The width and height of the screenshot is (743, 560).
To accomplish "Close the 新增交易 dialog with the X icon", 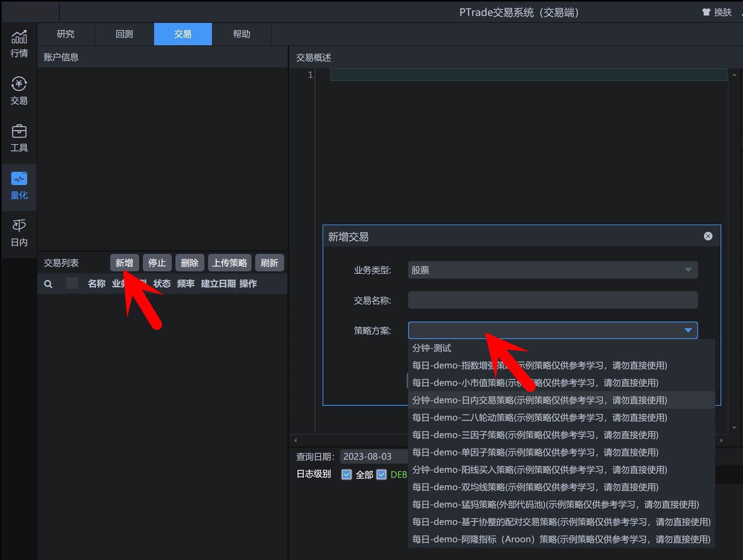I will tap(708, 236).
